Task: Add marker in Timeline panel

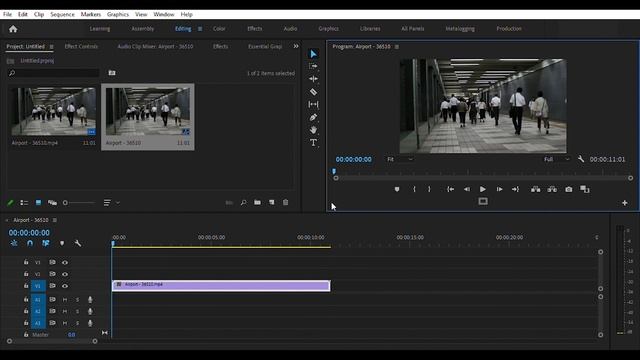Action: (62, 243)
